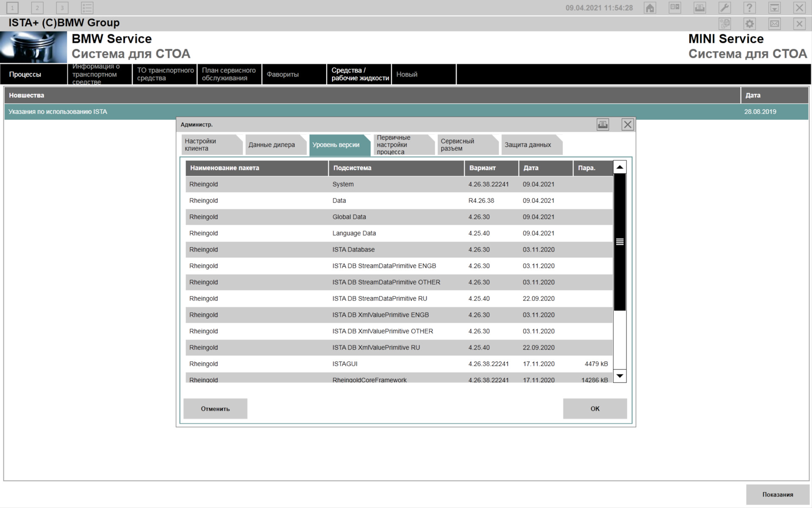Click the Показания button
The width and height of the screenshot is (812, 508).
[x=778, y=494]
